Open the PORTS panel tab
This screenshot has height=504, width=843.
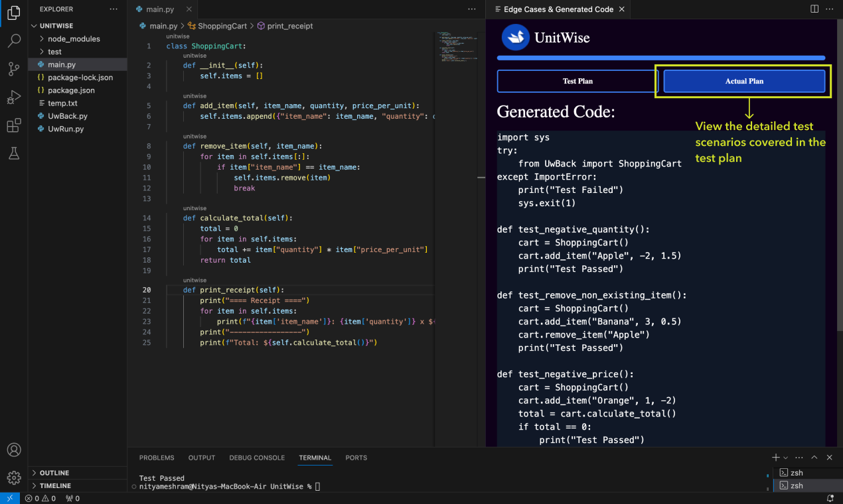[x=356, y=458]
